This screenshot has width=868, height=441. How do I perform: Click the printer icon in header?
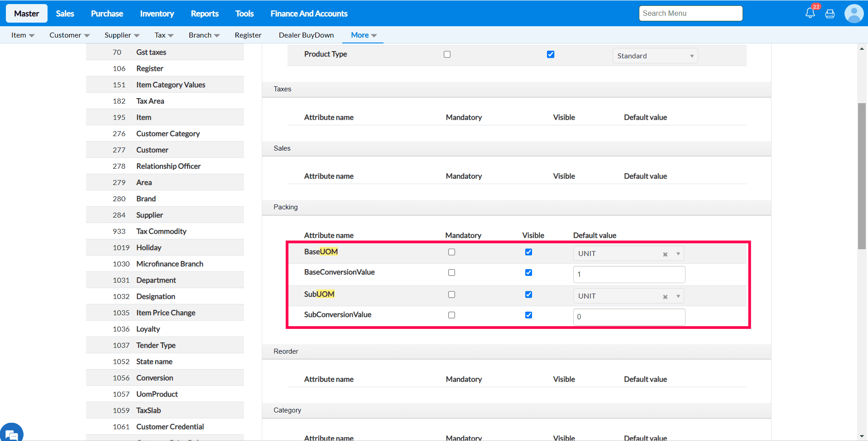830,14
